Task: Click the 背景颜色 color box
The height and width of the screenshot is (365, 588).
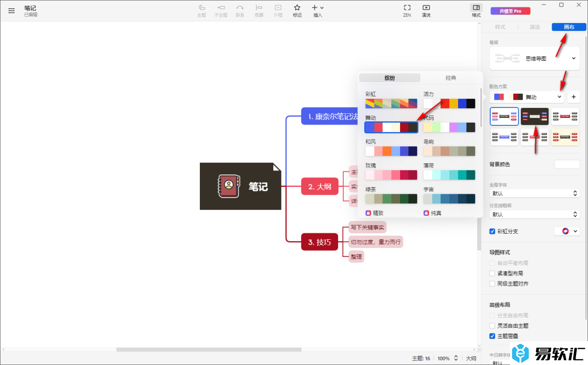Action: pyautogui.click(x=567, y=164)
